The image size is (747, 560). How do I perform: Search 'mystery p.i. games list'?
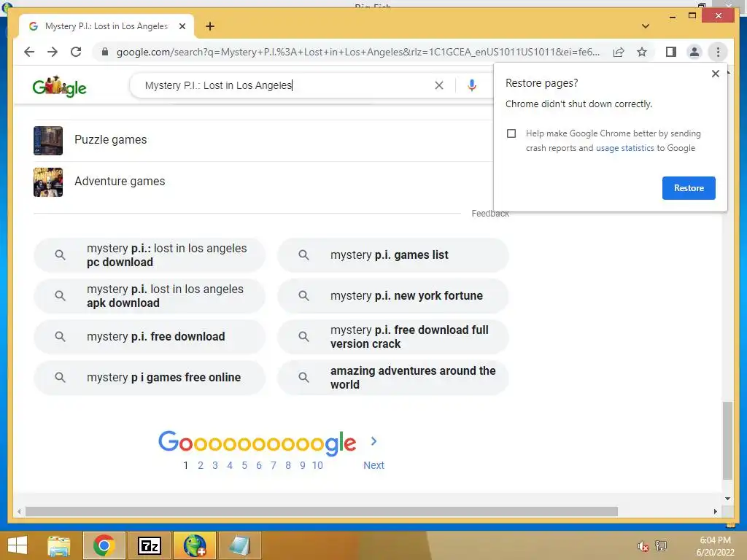(x=393, y=255)
